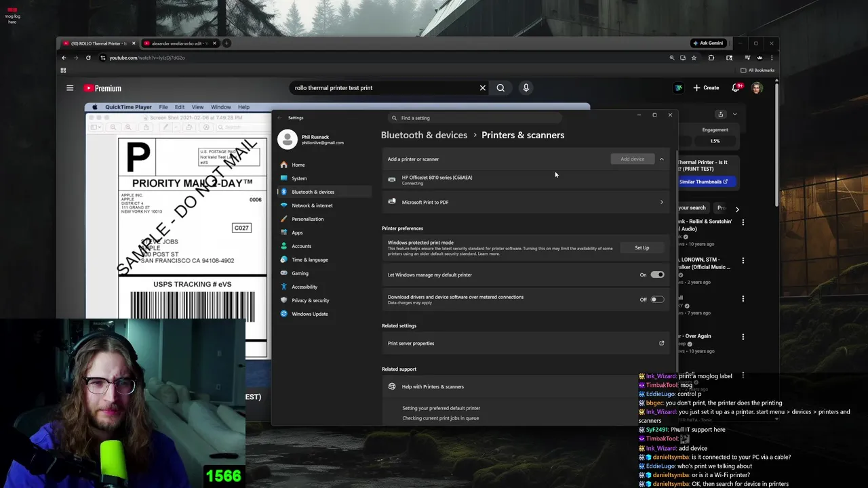Click the browser extensions puzzle icon
868x488 pixels.
point(711,58)
